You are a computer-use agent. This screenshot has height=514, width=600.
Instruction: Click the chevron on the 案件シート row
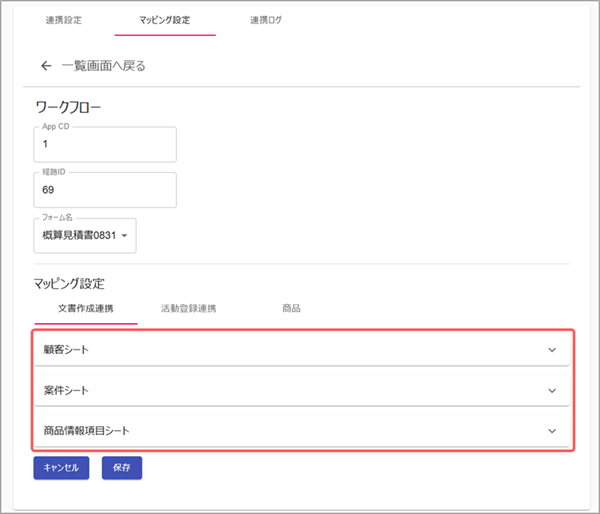click(551, 390)
